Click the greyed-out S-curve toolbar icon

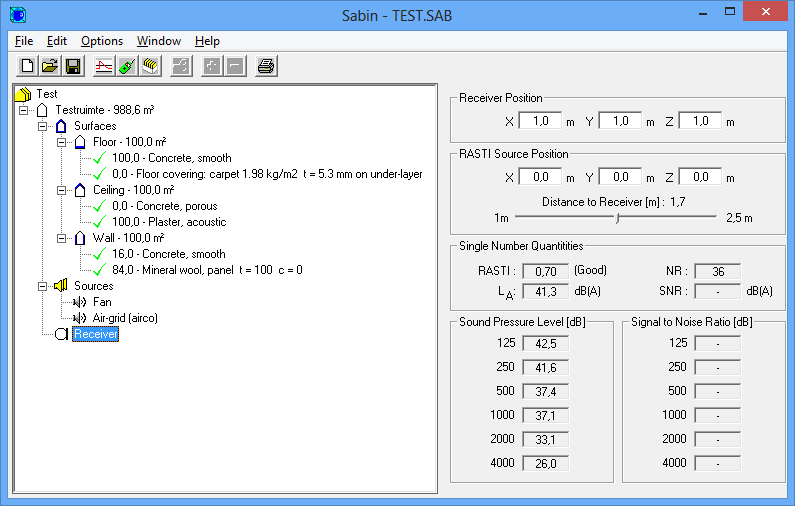coord(181,66)
